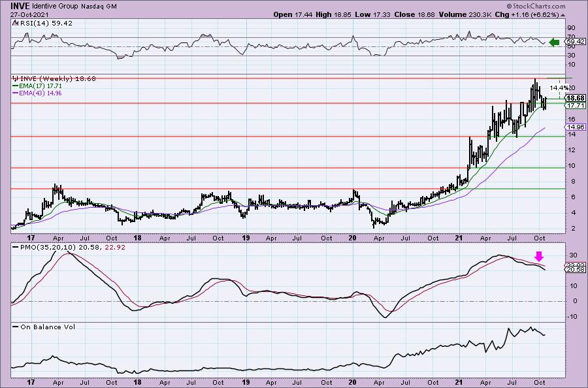Image resolution: width=588 pixels, height=388 pixels.
Task: Select the Identive Group company name
Action: pyautogui.click(x=55, y=7)
